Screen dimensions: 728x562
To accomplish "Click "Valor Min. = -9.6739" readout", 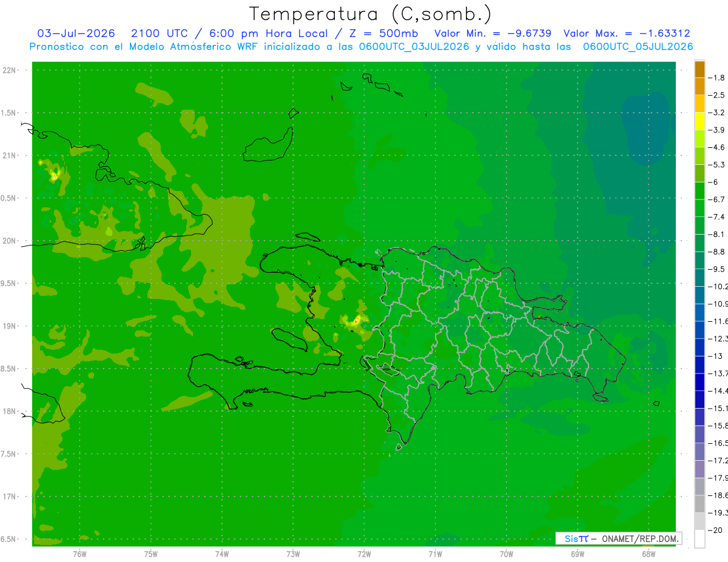I will (x=493, y=33).
